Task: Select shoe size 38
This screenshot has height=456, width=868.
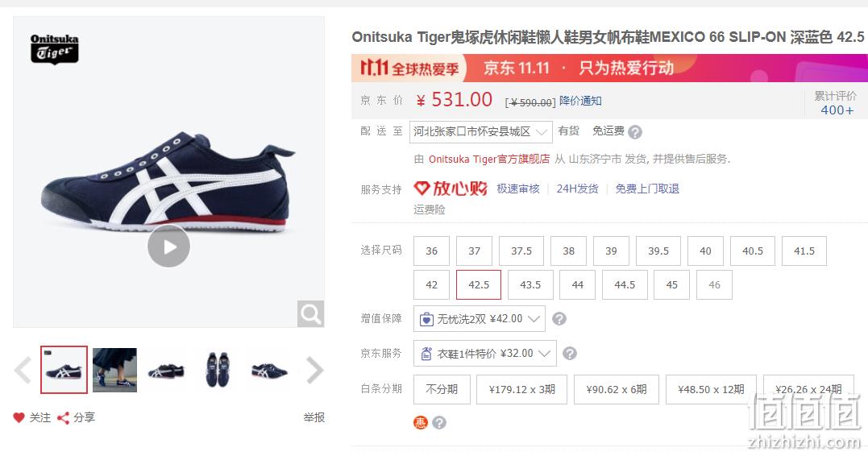Action: [568, 251]
